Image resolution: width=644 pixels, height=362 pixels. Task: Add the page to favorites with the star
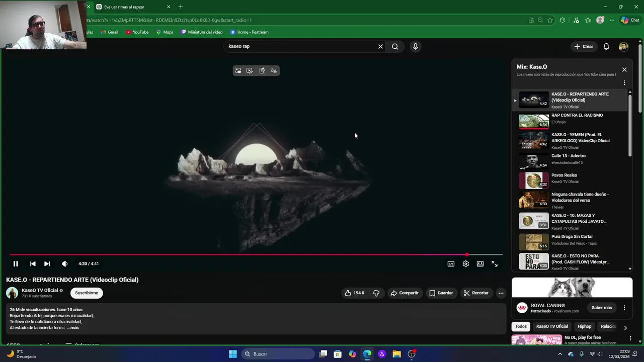550,20
